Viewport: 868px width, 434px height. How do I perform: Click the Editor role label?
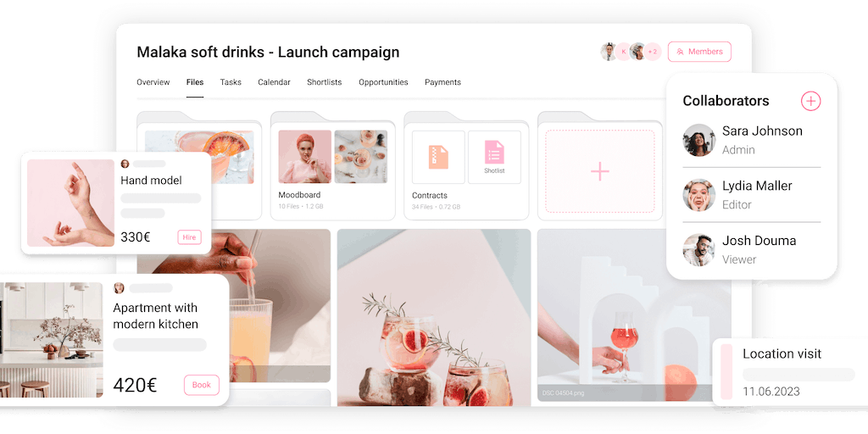click(x=737, y=205)
